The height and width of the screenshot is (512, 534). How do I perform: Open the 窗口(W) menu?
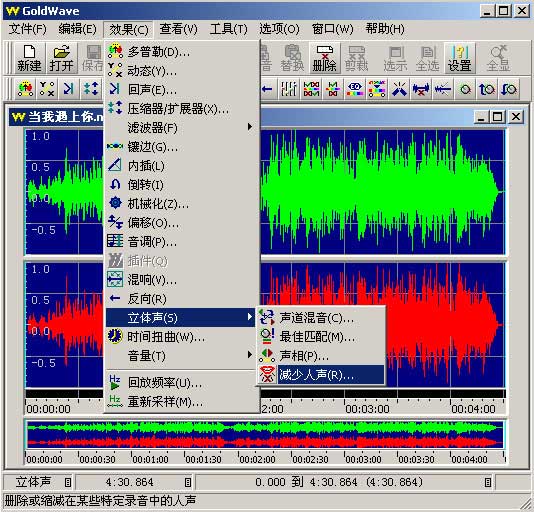pos(333,29)
